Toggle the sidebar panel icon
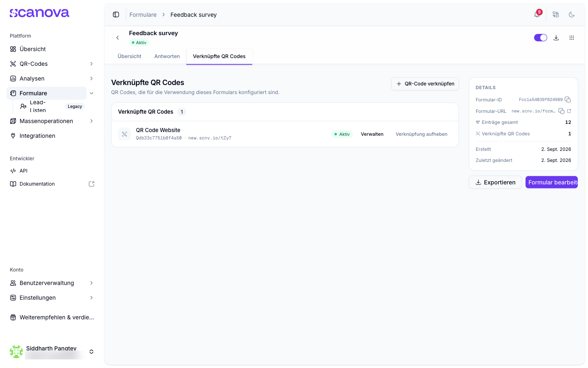 [116, 15]
